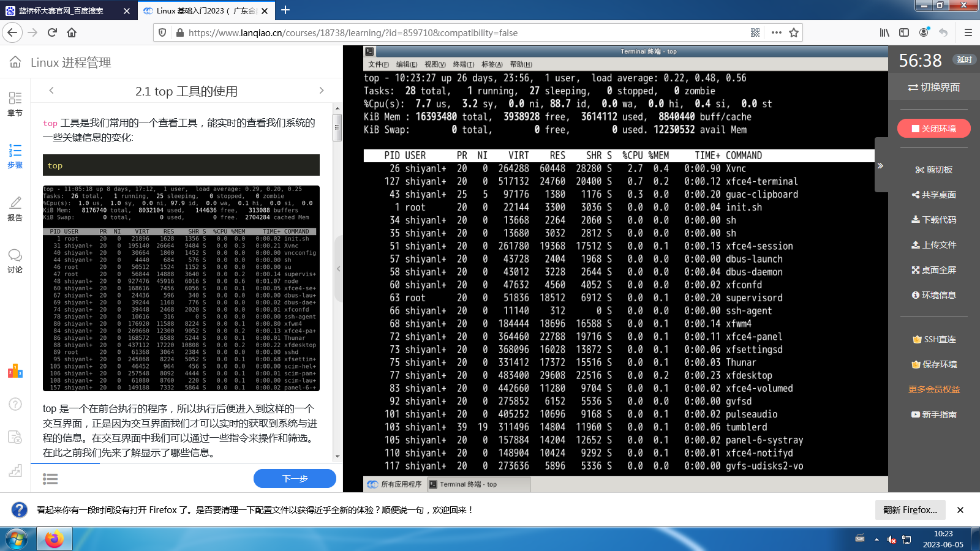Click the red 关闭环境 button

click(933, 129)
